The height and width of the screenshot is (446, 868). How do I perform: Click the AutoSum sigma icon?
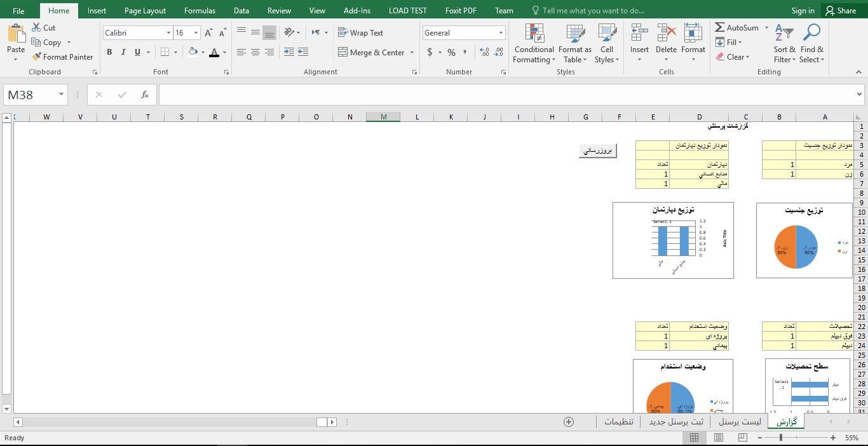tap(720, 27)
